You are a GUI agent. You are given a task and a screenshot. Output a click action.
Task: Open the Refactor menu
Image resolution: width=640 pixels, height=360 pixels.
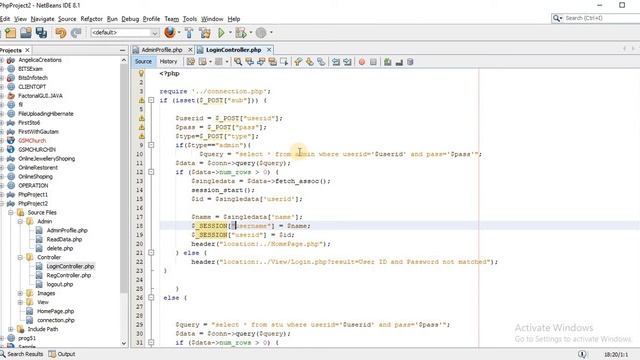tap(91, 19)
